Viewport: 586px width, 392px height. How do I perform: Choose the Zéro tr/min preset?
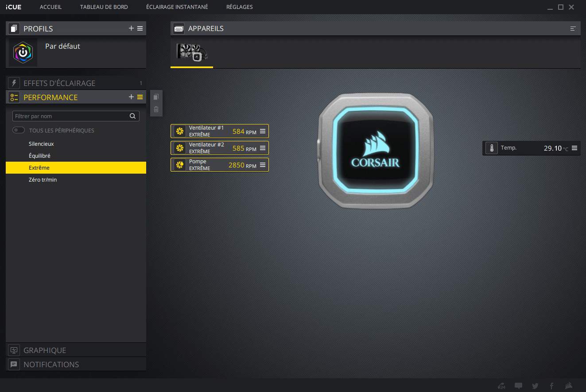coord(43,180)
